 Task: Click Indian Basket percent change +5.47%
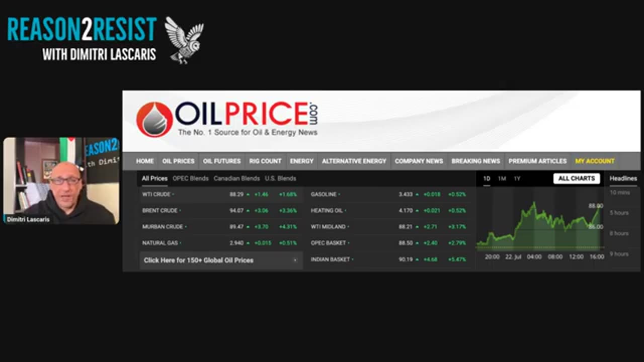(457, 259)
